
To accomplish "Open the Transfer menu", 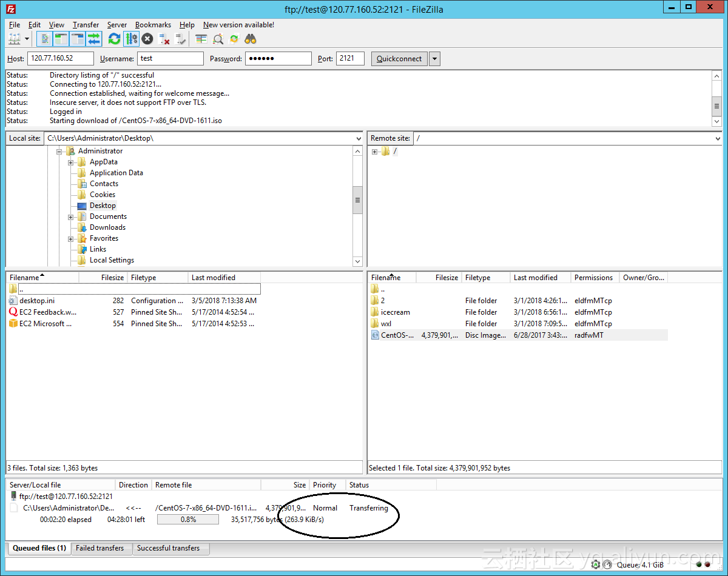I will coord(86,25).
